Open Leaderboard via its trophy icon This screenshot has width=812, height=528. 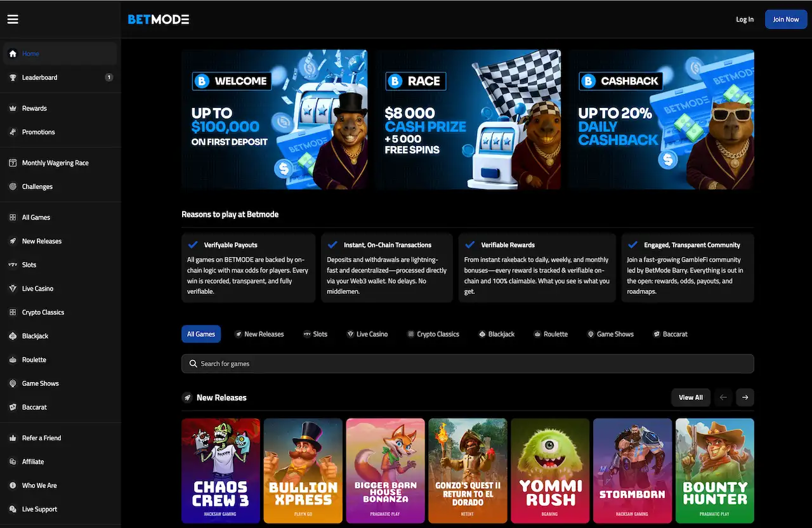point(12,77)
